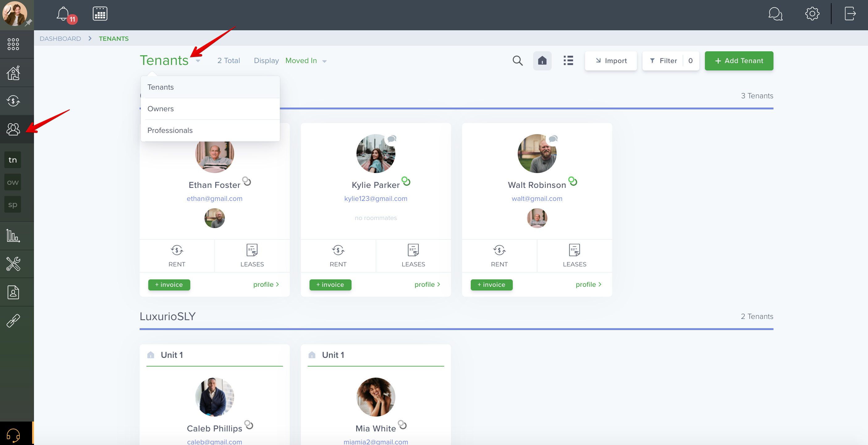Click Walt Robinson's roommate avatar
Viewport: 868px width, 445px height.
click(x=537, y=218)
